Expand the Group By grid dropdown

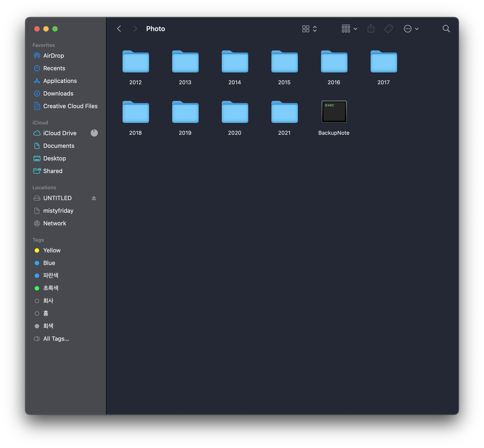click(x=349, y=29)
